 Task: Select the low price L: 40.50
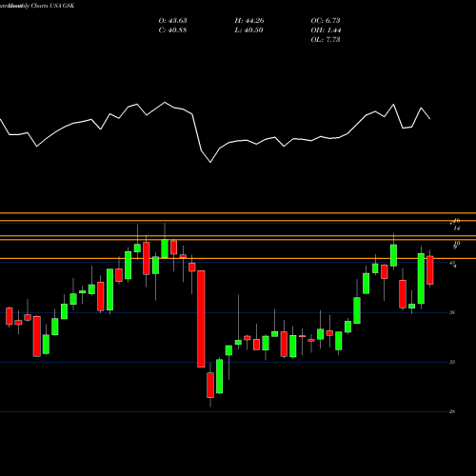pos(249,30)
